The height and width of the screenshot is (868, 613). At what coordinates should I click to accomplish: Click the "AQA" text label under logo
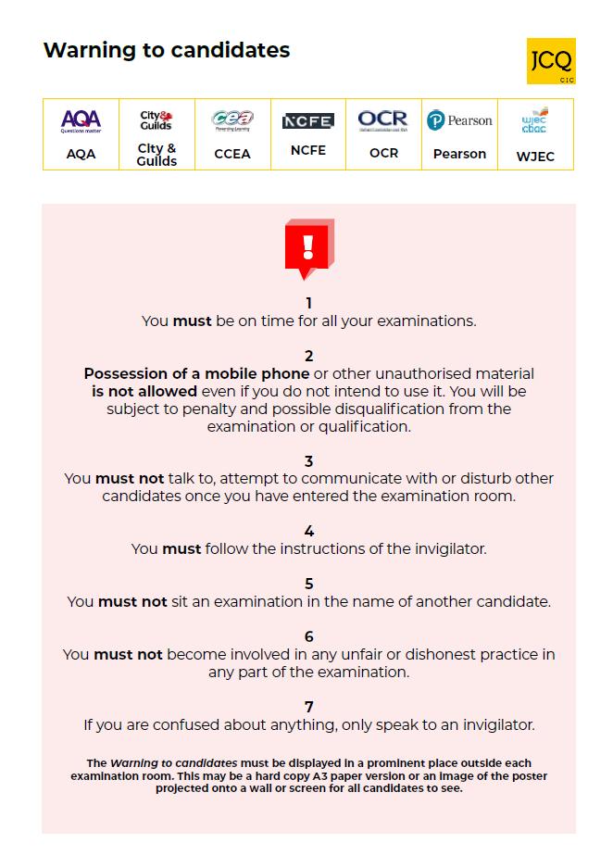(81, 154)
